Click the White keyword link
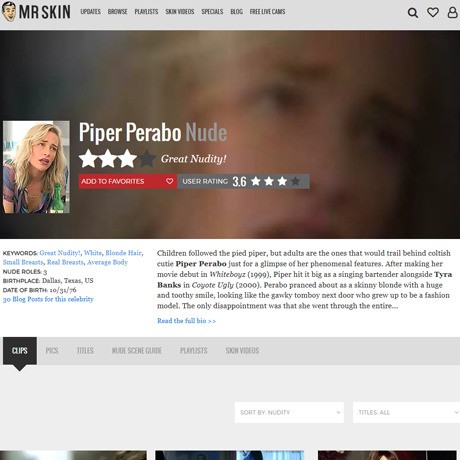This screenshot has width=460, height=460. tap(93, 253)
